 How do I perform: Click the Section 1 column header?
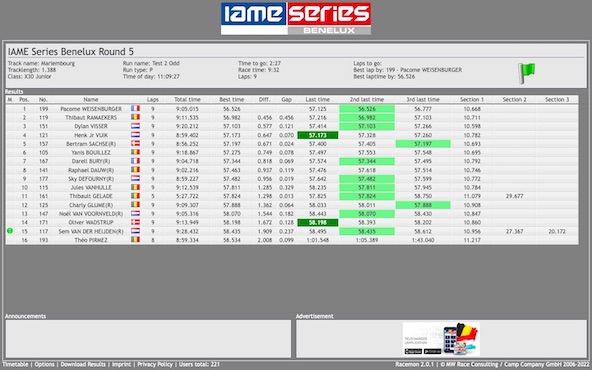(x=472, y=100)
